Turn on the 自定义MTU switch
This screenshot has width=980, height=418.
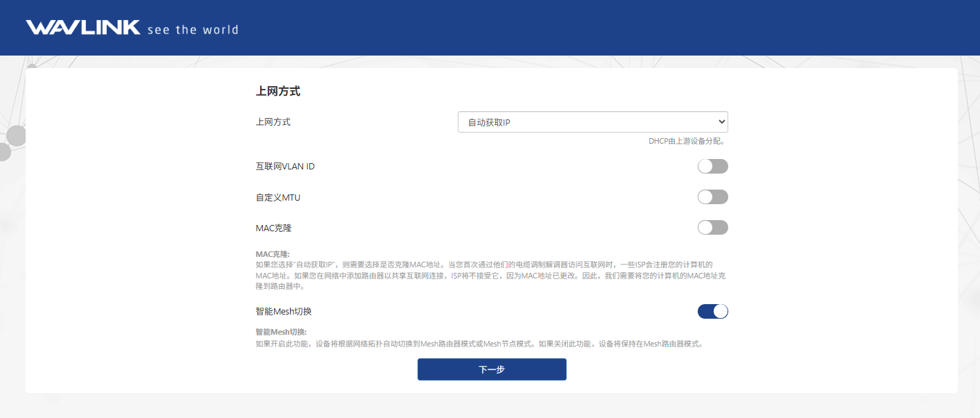pos(712,197)
